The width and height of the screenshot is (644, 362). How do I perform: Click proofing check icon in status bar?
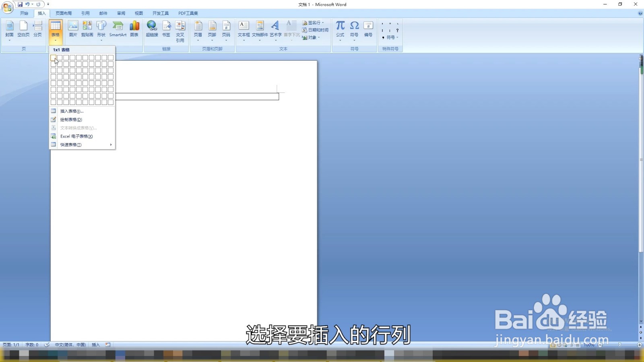coord(47,345)
